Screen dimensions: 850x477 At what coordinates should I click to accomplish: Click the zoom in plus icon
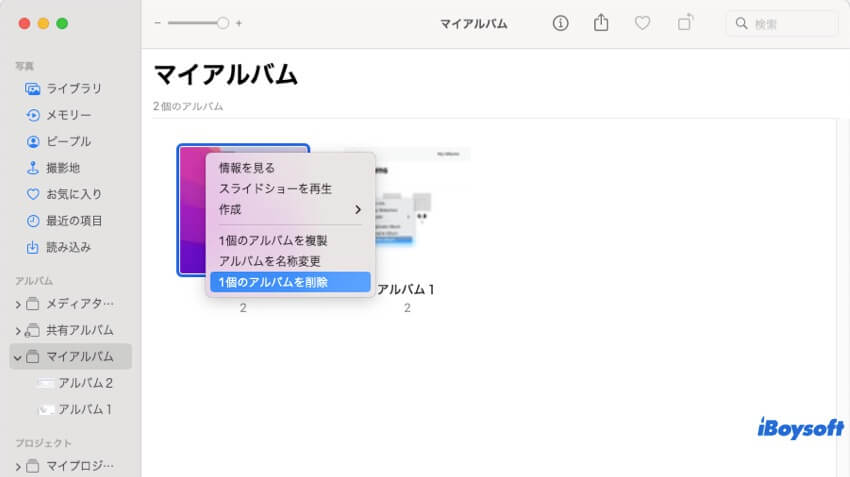click(x=239, y=23)
